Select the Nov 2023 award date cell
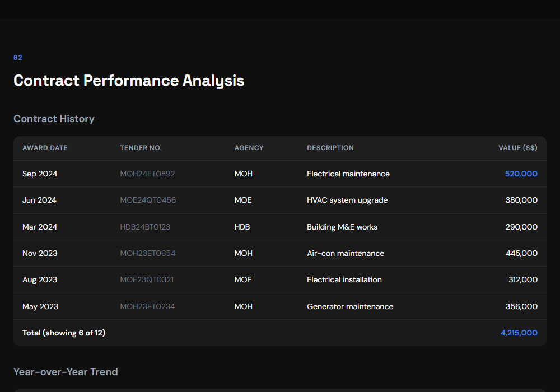The image size is (560, 392). pyautogui.click(x=40, y=253)
